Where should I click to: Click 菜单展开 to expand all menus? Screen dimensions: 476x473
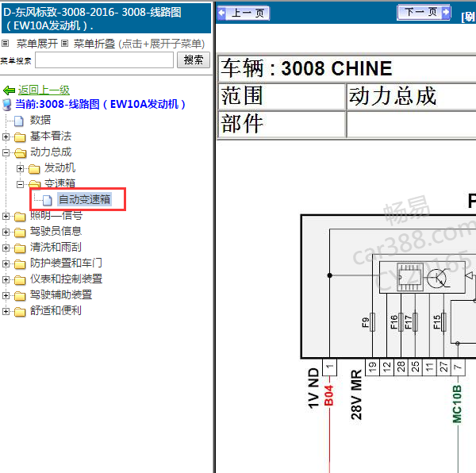point(37,44)
